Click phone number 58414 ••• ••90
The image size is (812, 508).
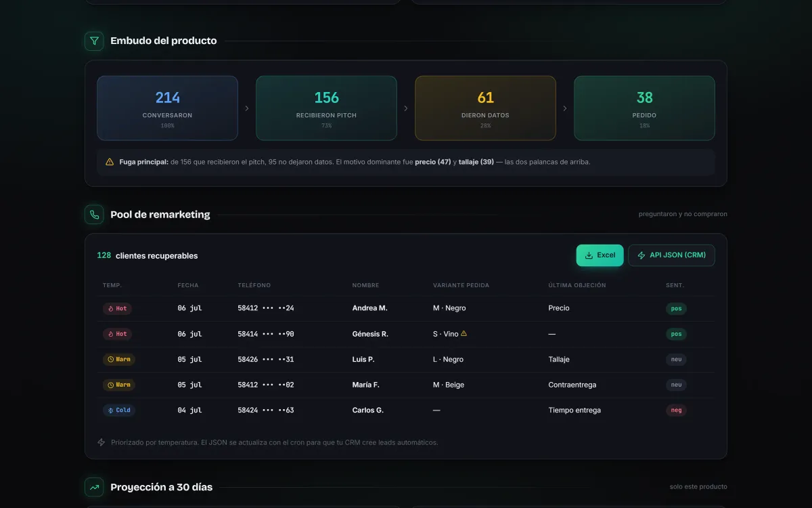click(x=266, y=334)
